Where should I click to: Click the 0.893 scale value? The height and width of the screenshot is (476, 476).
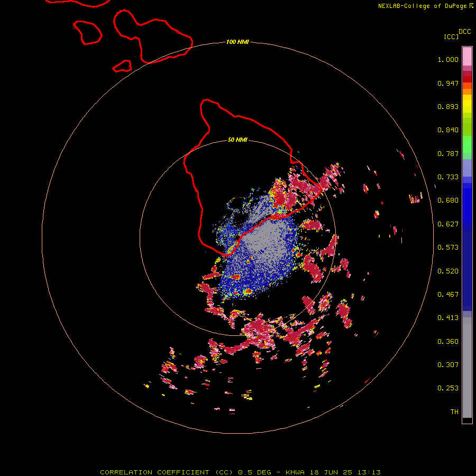[x=448, y=106]
